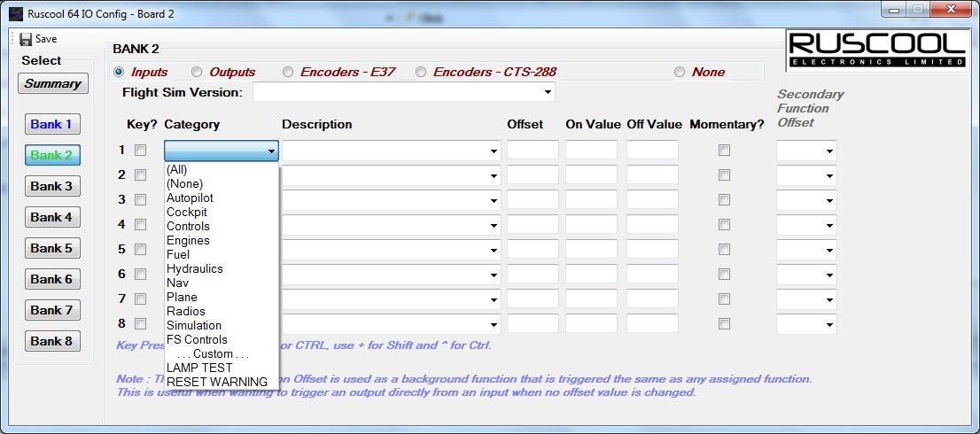Tick the Key checkbox for row 4
The image size is (980, 434).
click(141, 225)
